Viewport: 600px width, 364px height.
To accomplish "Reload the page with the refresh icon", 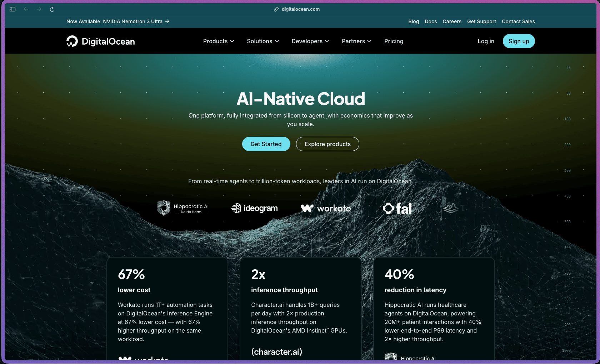I will 52,9.
